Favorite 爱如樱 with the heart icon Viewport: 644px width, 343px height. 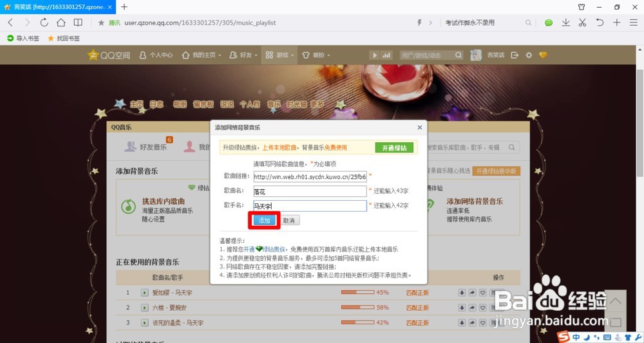[482, 293]
